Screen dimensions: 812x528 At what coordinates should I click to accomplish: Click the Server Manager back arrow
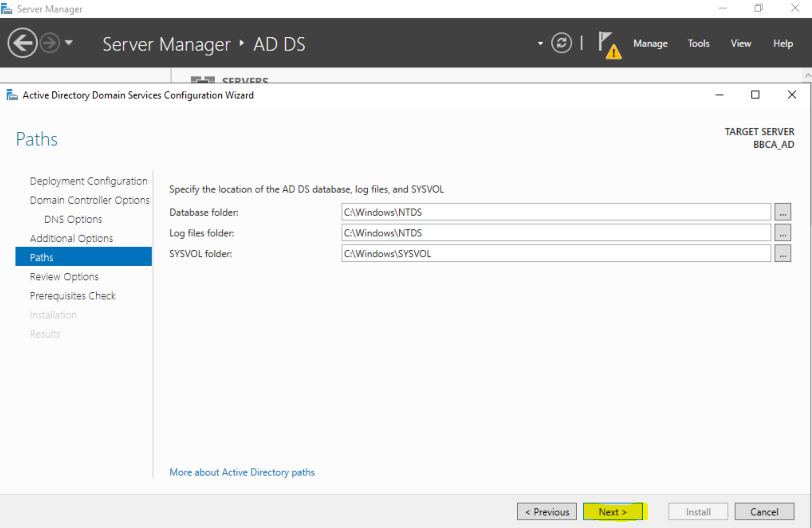click(x=23, y=43)
